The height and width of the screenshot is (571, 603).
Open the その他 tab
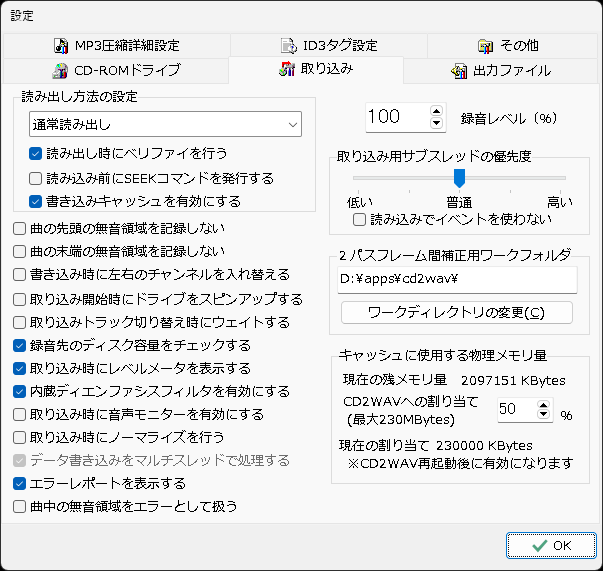click(x=513, y=46)
